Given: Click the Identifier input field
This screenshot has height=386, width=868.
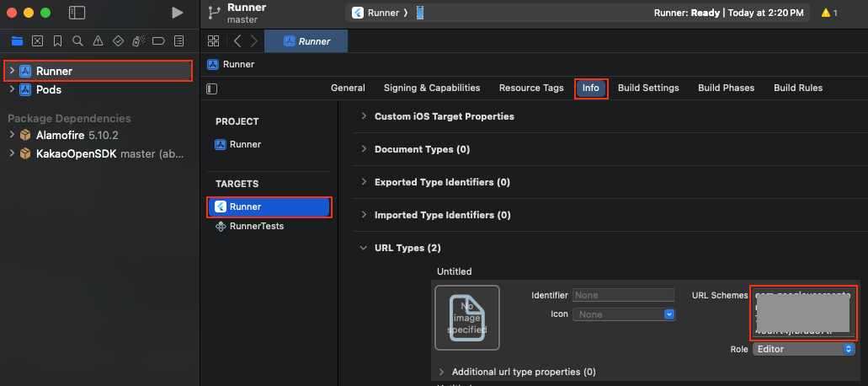Looking at the screenshot, I should point(623,295).
